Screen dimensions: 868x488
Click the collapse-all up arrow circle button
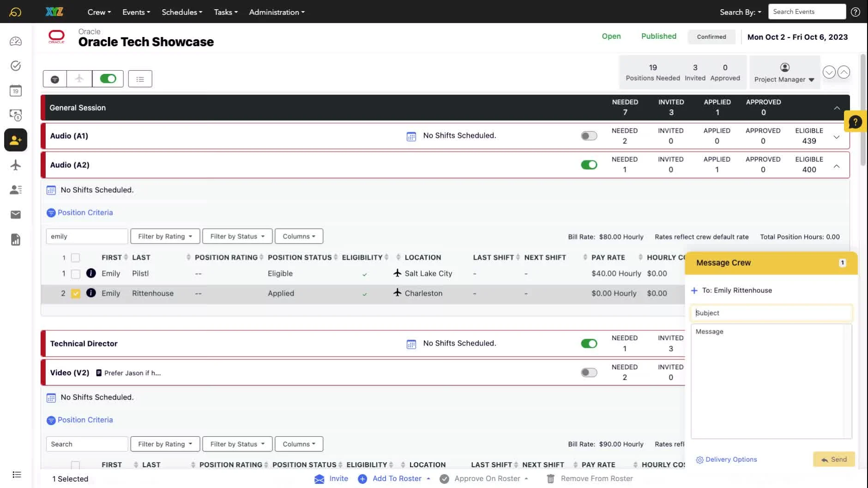pos(844,72)
